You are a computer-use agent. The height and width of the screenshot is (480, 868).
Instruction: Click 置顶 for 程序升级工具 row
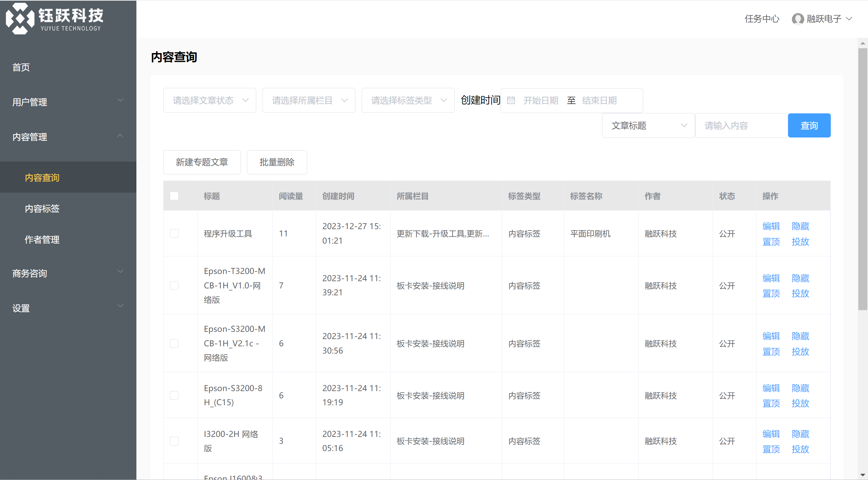click(x=771, y=242)
